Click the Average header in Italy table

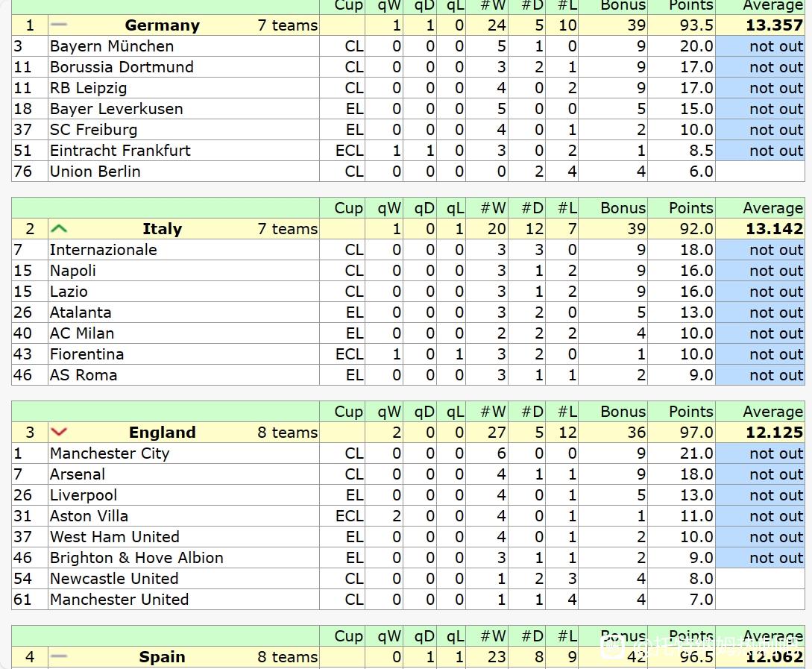pos(772,207)
